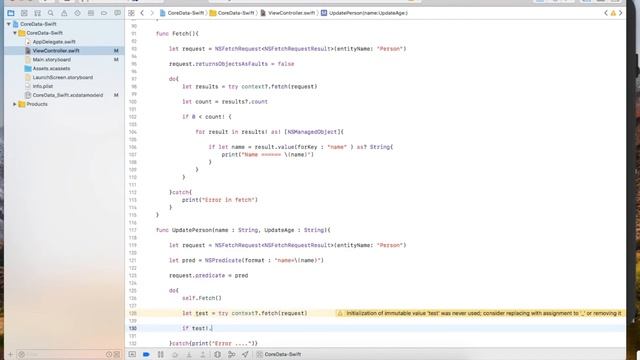Screen dimensions: 640x360
Task: Click ViewController.swift in jump bar
Action: pos(288,13)
